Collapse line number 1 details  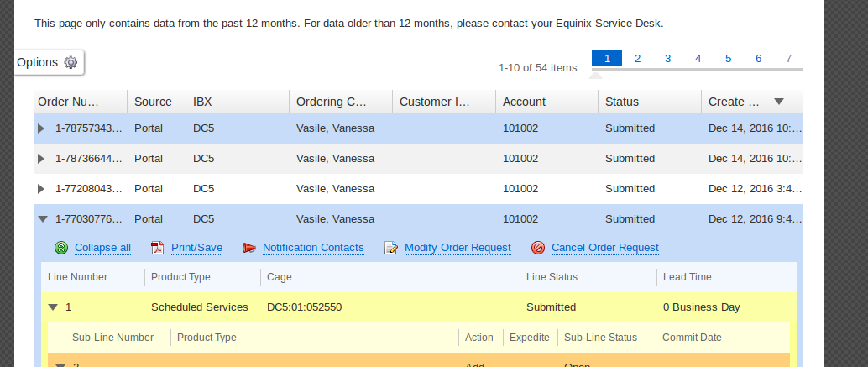(x=53, y=307)
